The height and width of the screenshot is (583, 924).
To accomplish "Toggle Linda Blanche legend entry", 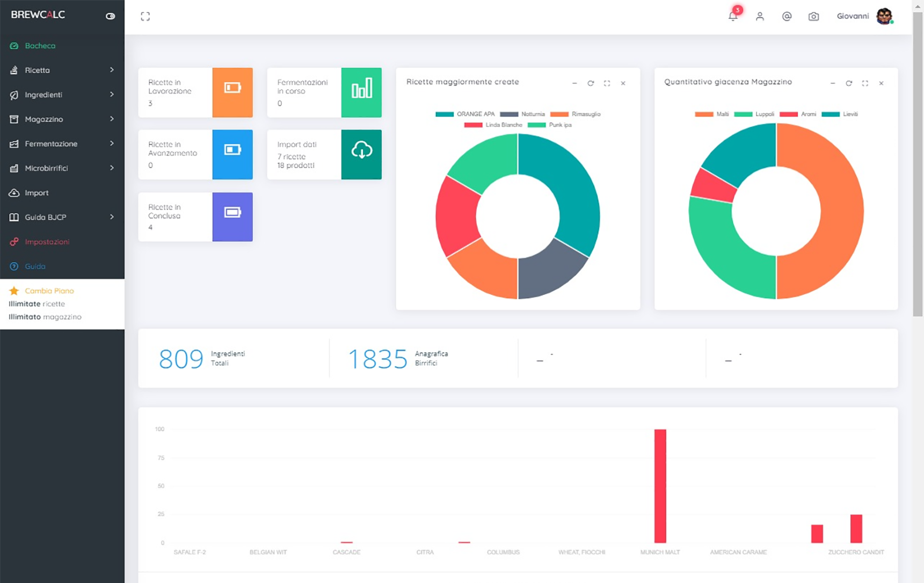I will click(x=493, y=125).
